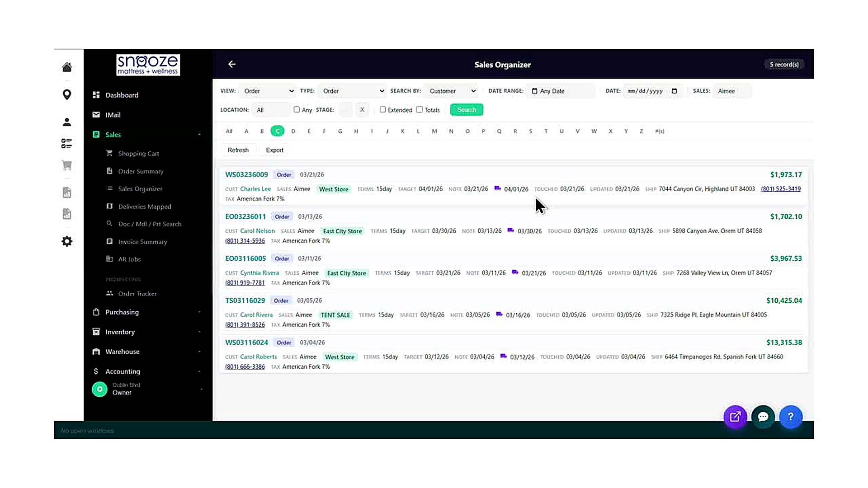
Task: Open the home icon in left rail
Action: [67, 67]
